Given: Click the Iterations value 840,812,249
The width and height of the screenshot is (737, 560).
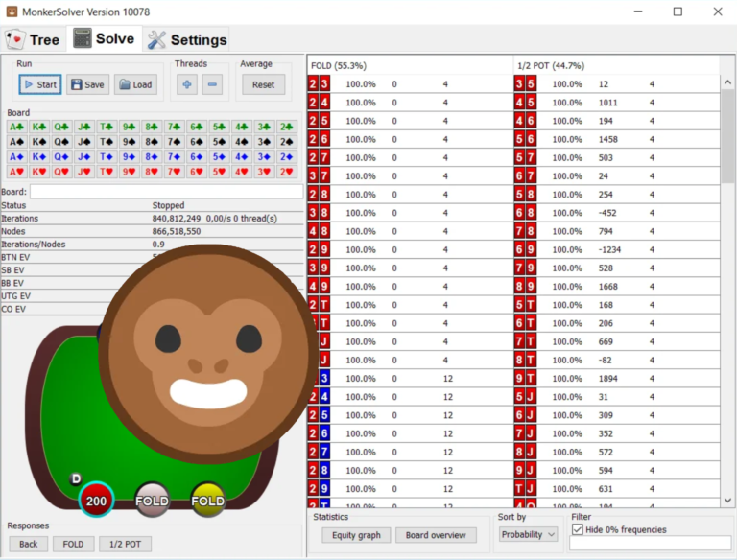Looking at the screenshot, I should click(x=177, y=219).
